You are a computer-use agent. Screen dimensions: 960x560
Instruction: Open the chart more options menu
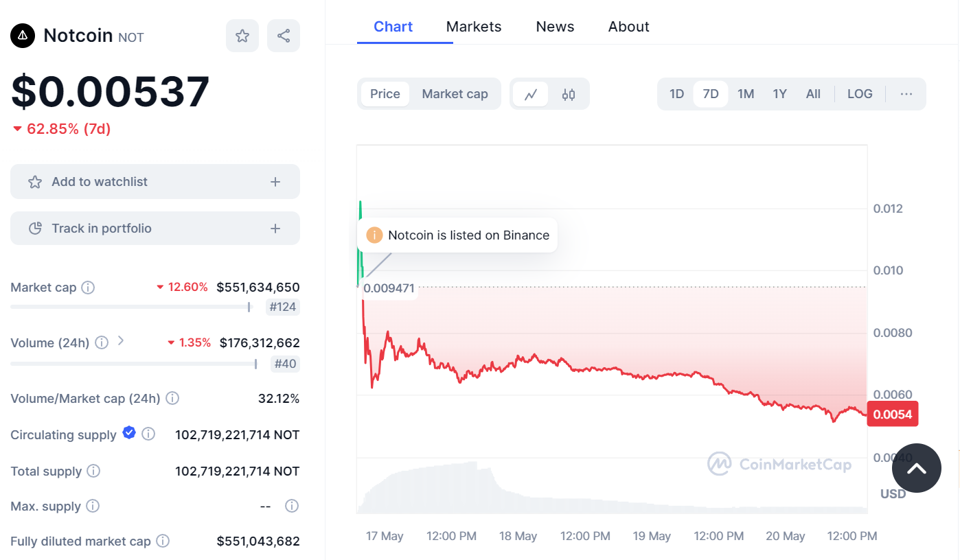click(x=906, y=94)
